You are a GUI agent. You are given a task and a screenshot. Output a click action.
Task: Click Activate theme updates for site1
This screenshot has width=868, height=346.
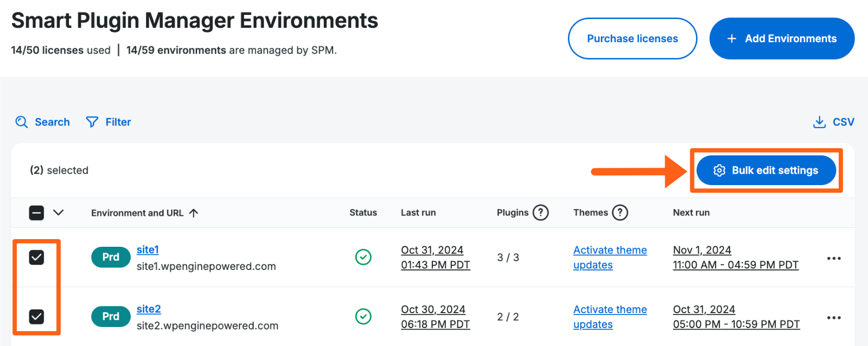coord(610,258)
